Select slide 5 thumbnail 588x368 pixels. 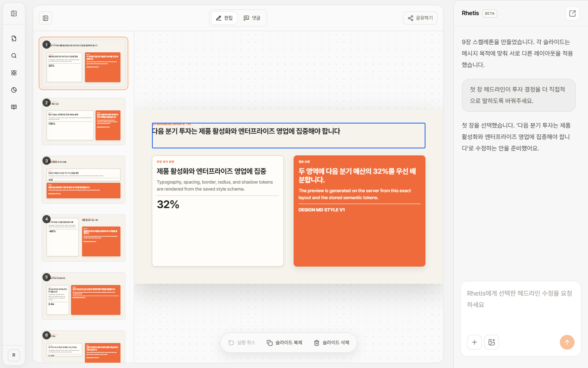tap(83, 296)
